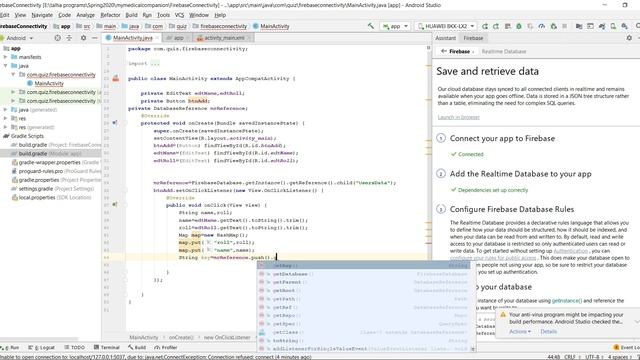Open the AVD Manager icon in toolbar
The image size is (640, 360).
click(613, 26)
